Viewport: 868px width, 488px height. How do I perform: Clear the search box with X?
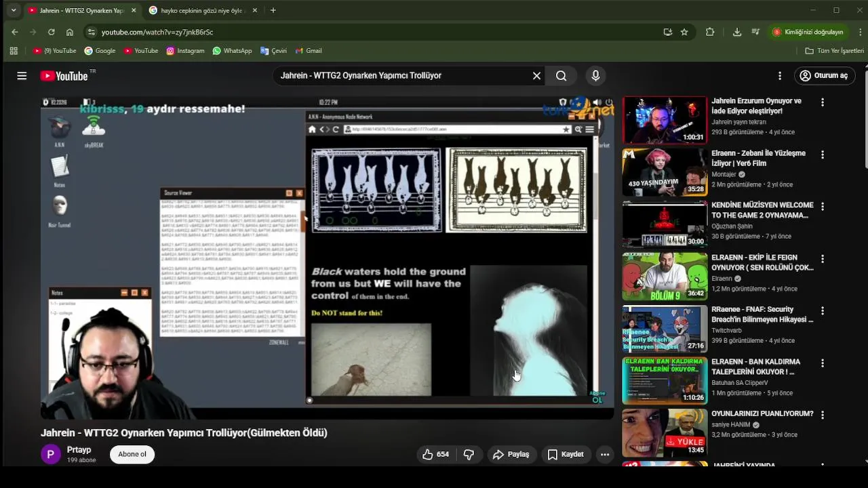[x=536, y=76]
